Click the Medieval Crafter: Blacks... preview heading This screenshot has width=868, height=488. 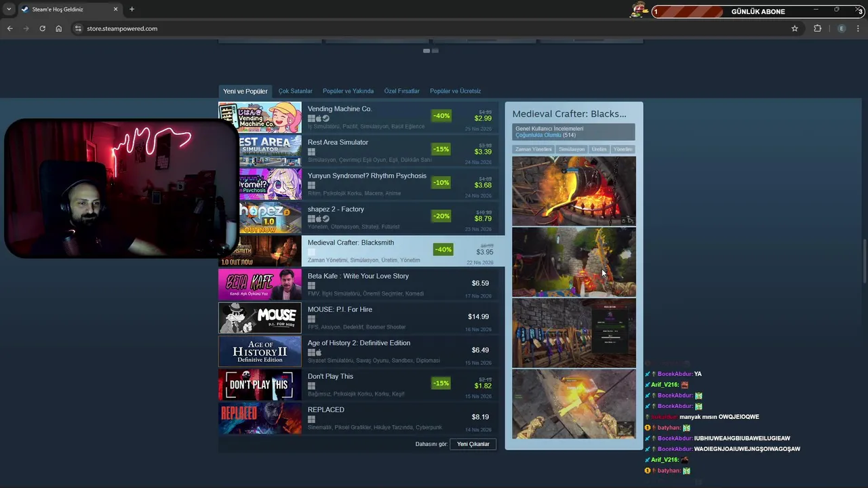(x=569, y=114)
